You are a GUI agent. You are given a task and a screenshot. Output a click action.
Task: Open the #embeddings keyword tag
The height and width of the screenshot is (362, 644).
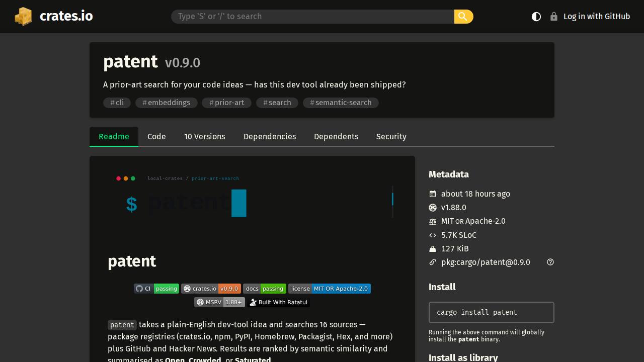[166, 103]
